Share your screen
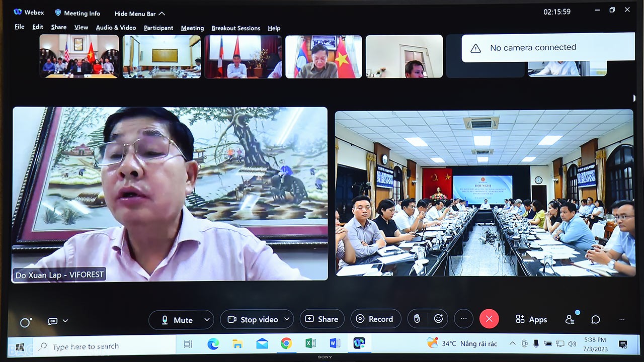 [x=322, y=318]
